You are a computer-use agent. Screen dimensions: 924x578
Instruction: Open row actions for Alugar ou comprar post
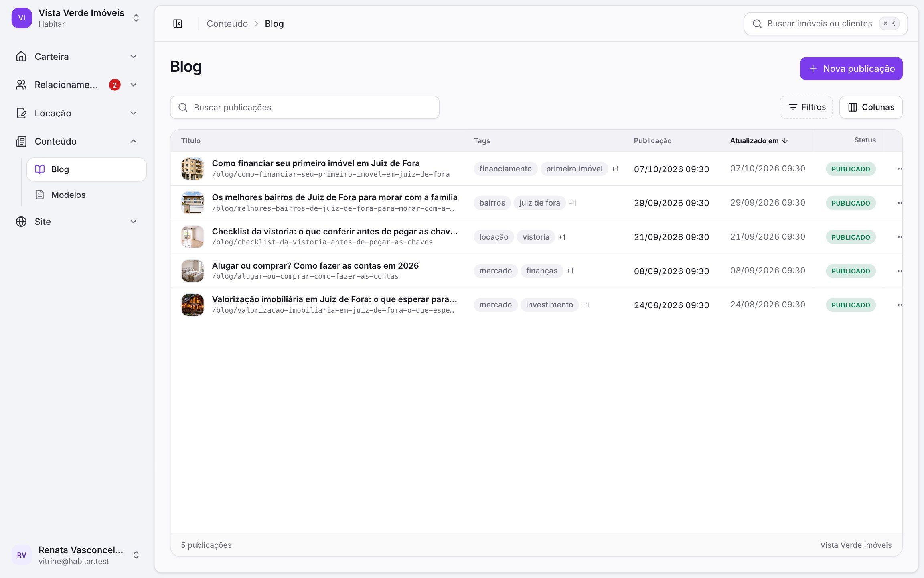pyautogui.click(x=900, y=271)
